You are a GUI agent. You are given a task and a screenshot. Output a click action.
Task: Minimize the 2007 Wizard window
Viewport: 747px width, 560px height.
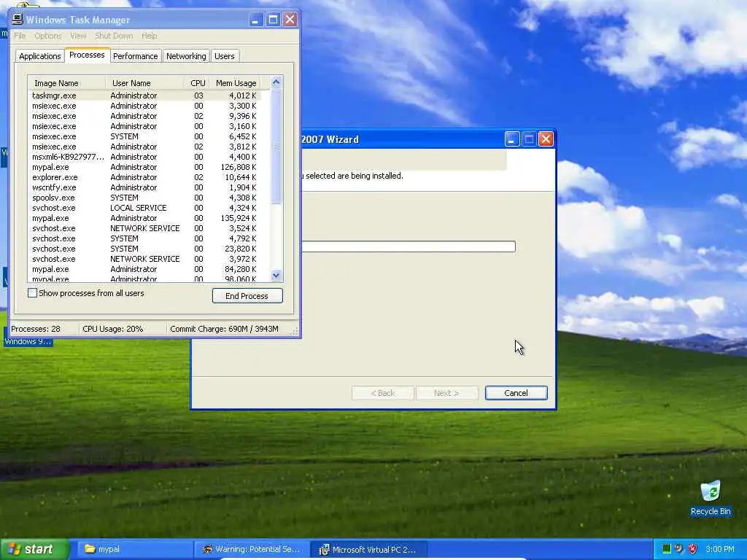pyautogui.click(x=512, y=139)
